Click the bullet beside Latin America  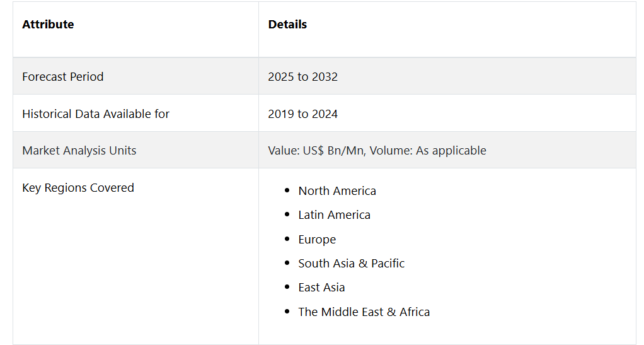(287, 214)
